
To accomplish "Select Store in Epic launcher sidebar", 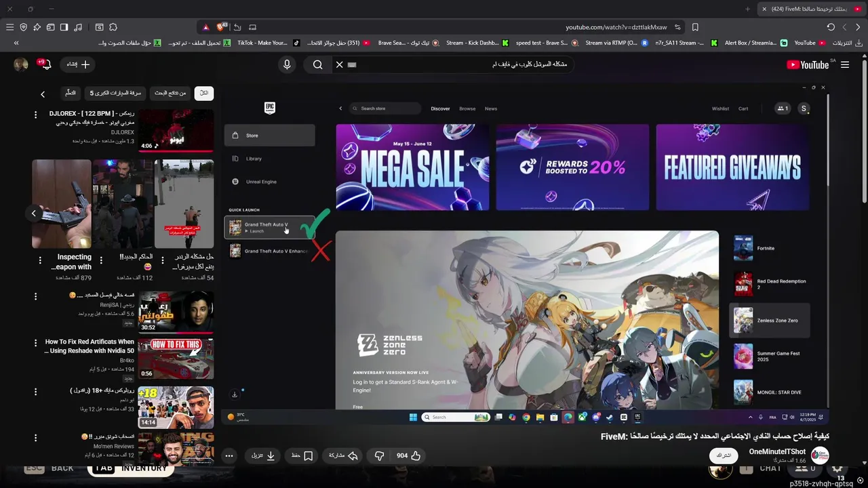I will click(x=270, y=136).
